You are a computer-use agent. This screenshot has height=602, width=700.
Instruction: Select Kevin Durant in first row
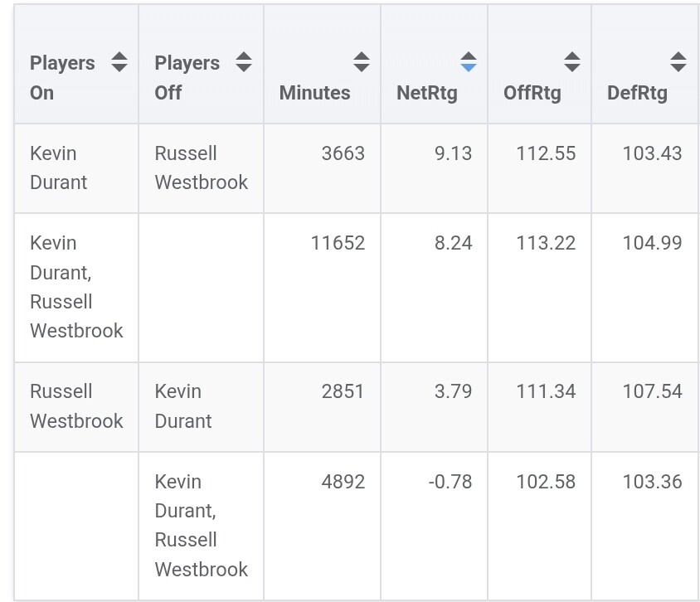click(x=58, y=167)
